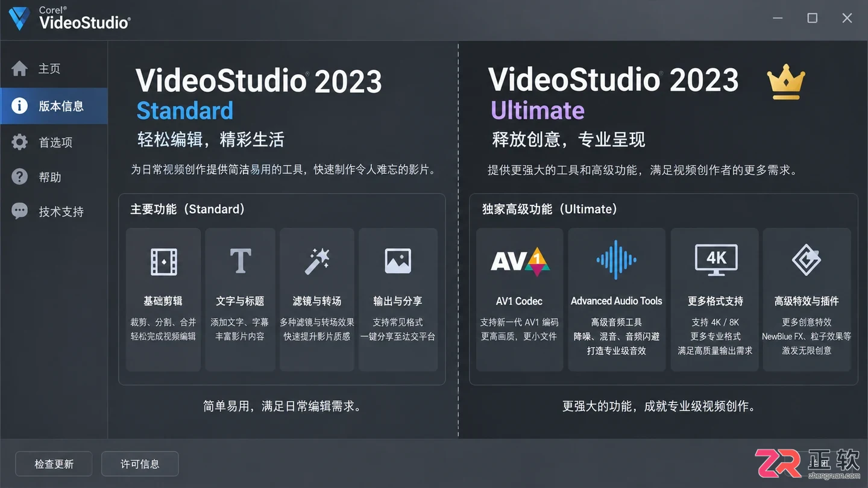Click the gold crown icon beside VideoStudio 2023
Screen dimensions: 868x488
[786, 83]
